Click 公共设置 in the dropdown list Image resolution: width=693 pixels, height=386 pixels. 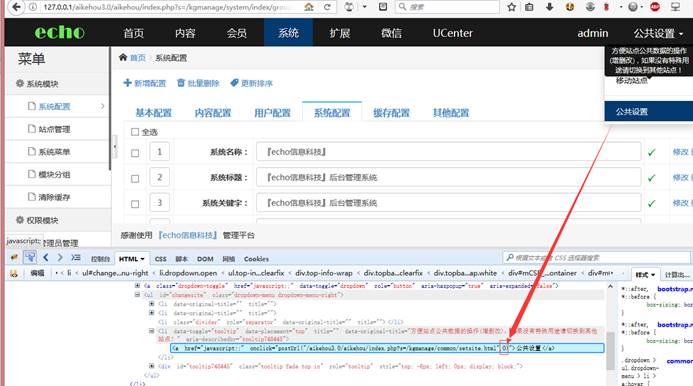(649, 111)
